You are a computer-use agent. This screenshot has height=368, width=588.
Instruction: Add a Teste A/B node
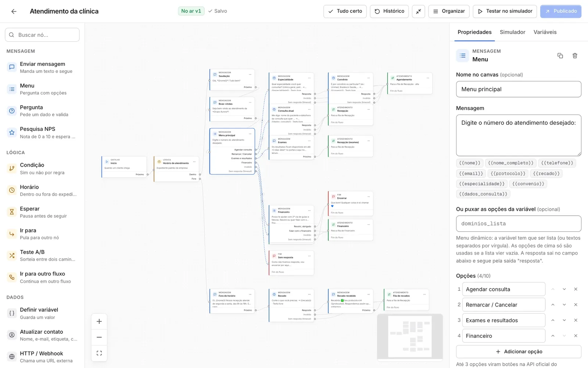pos(42,255)
